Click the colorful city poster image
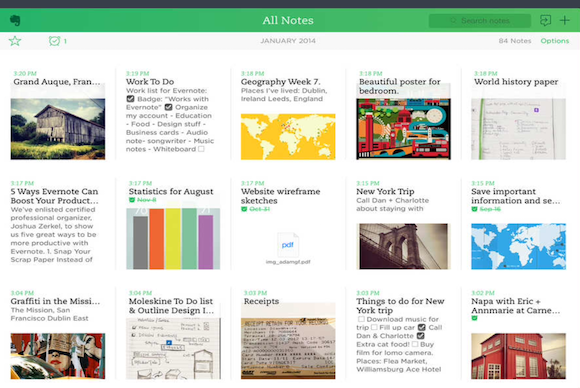Screen dimensions: 580x388 click(403, 129)
